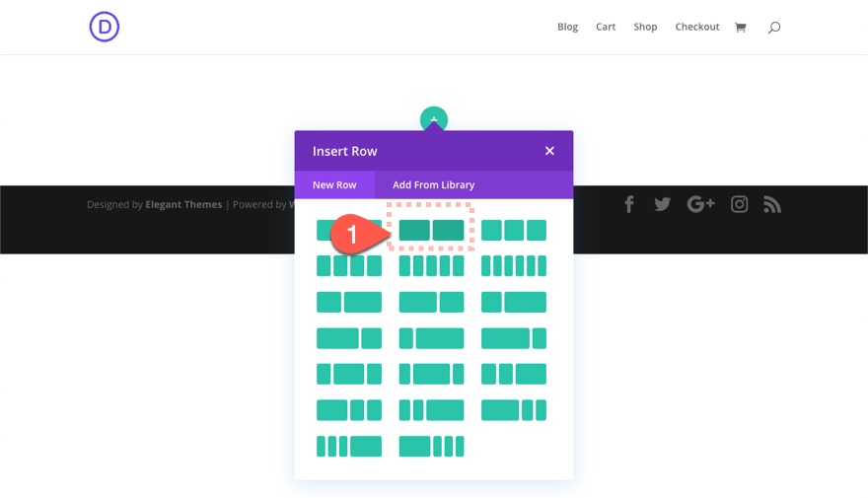Click the search magnifier icon
The image size is (868, 498).
tap(774, 27)
